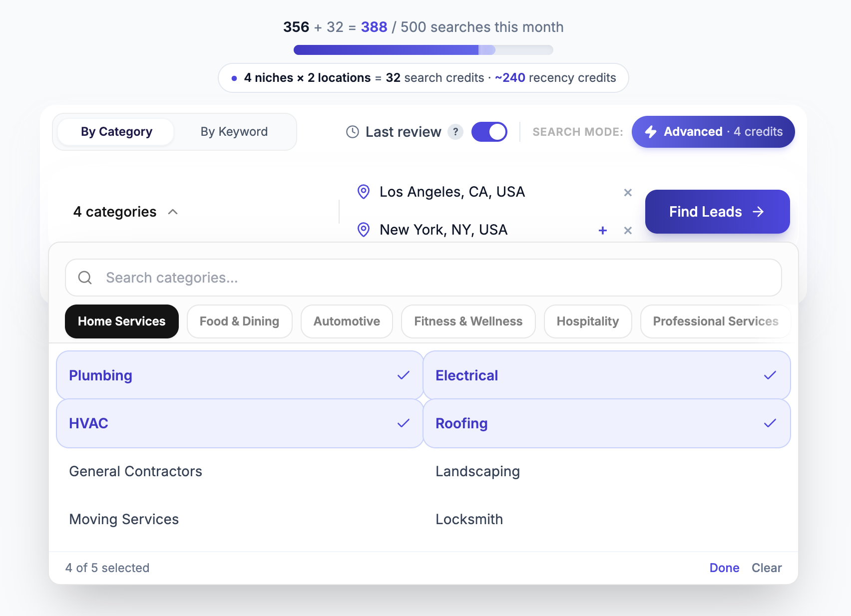Switch to the By Category tab
Viewport: 851px width, 616px height.
(116, 132)
